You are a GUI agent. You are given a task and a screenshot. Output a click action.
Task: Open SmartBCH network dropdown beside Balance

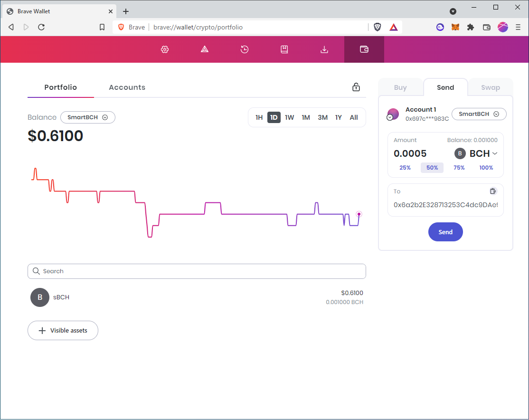(88, 117)
